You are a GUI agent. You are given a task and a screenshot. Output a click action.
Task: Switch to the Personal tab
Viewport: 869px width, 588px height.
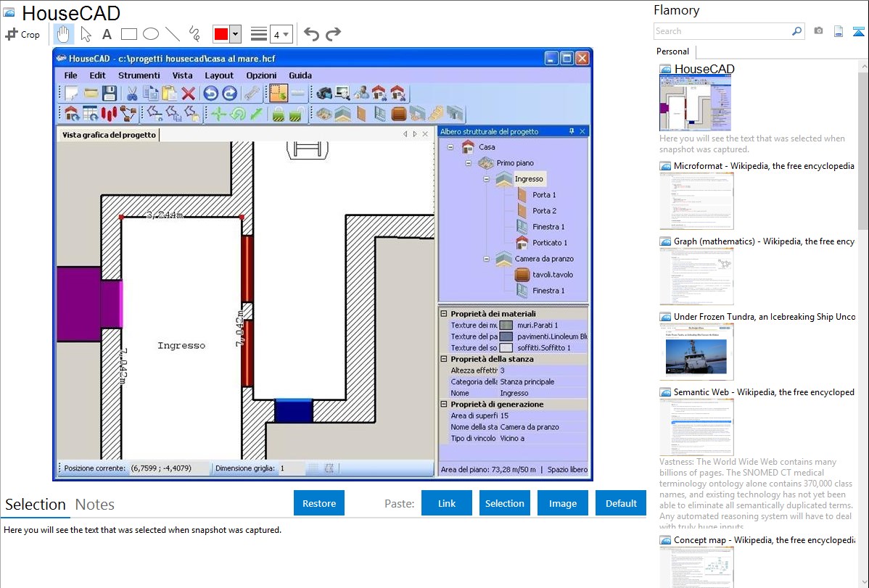coord(673,51)
